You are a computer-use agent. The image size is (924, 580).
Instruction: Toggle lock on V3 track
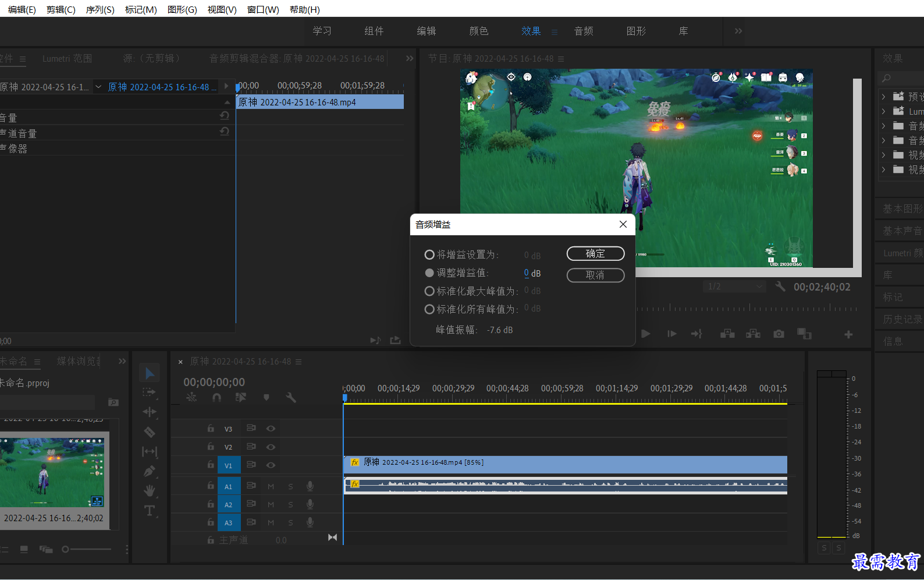(211, 428)
